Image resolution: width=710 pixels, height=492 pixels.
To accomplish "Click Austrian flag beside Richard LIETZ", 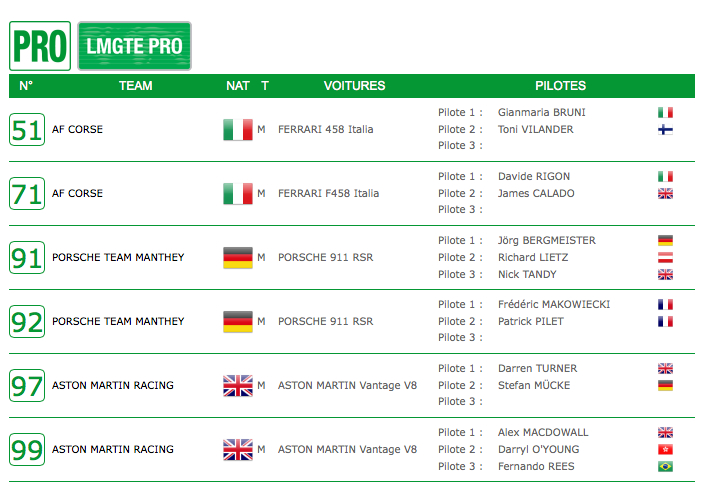I will tap(665, 258).
